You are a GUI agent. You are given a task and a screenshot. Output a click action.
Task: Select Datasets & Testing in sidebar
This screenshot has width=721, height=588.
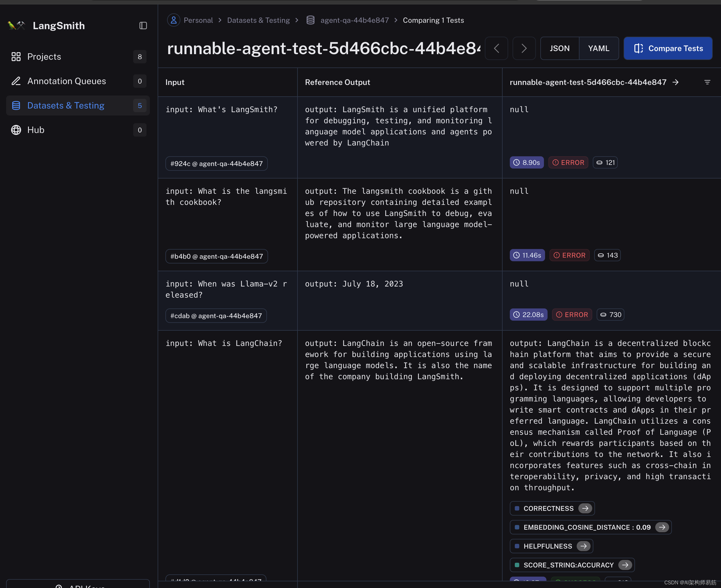click(78, 105)
